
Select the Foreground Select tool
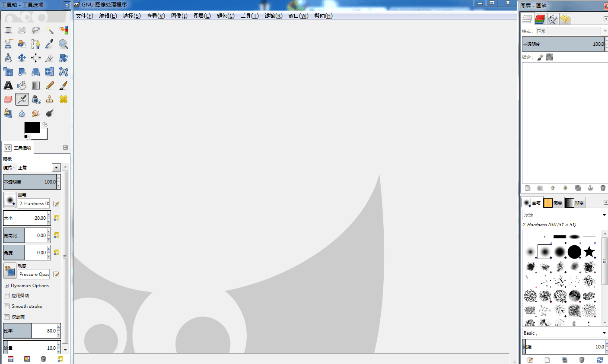pos(22,44)
